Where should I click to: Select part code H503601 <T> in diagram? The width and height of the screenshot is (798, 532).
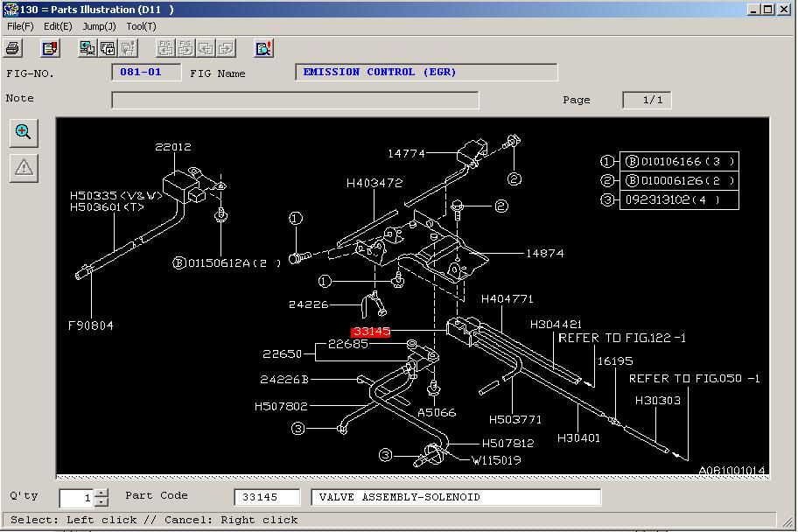pos(107,207)
